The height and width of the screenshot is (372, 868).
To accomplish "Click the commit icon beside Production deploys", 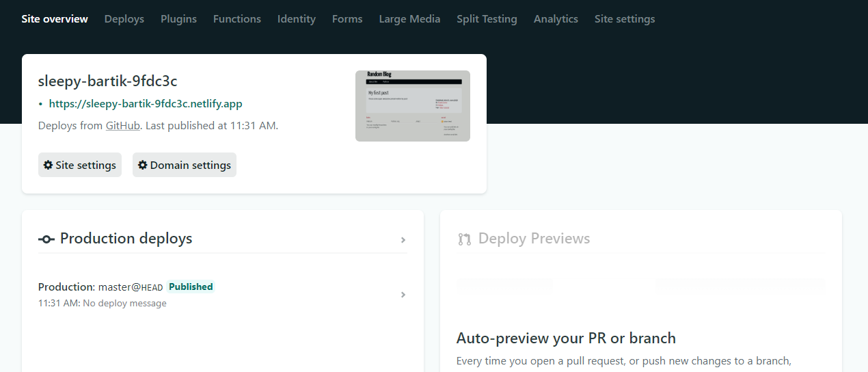I will click(46, 239).
